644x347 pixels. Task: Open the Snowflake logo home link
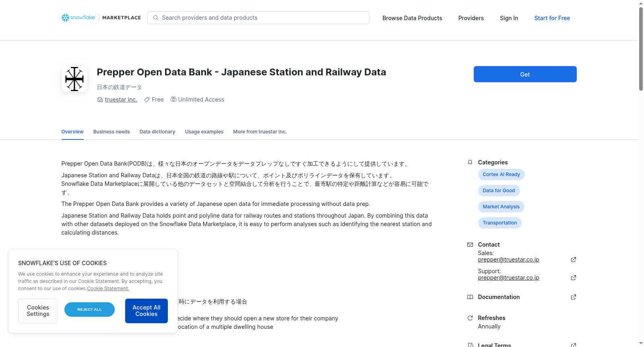(x=78, y=18)
